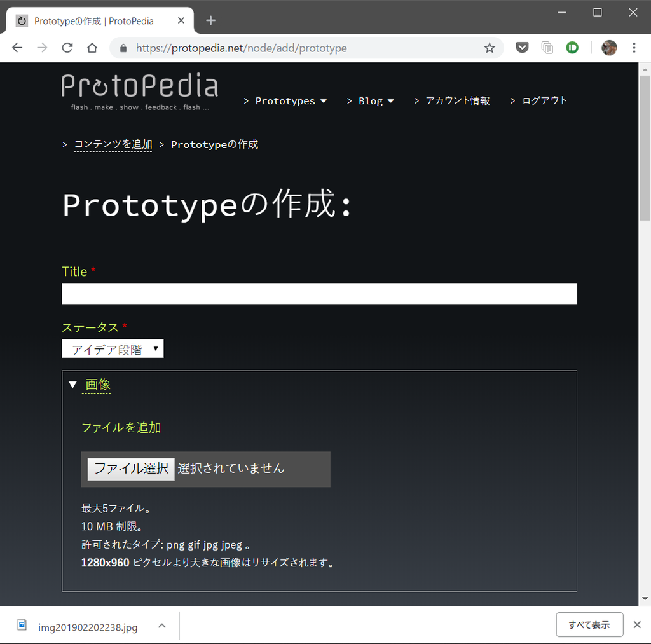Click the browser back arrow

pos(17,48)
